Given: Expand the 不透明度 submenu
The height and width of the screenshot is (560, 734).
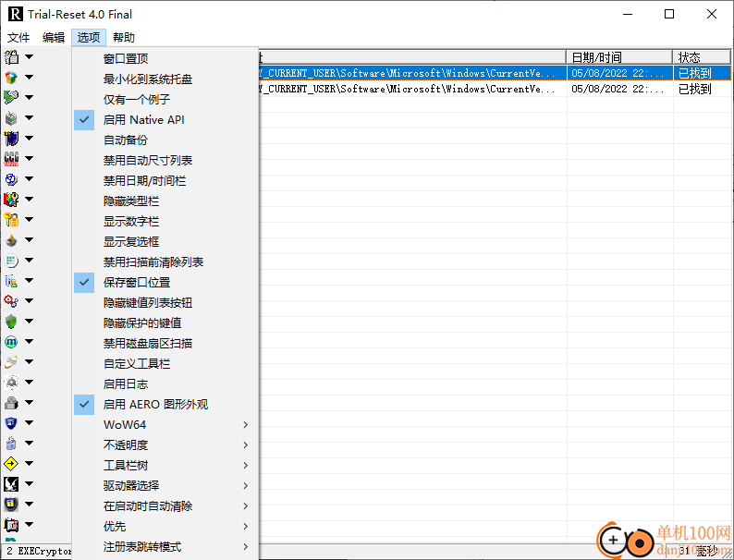Looking at the screenshot, I should tap(165, 444).
